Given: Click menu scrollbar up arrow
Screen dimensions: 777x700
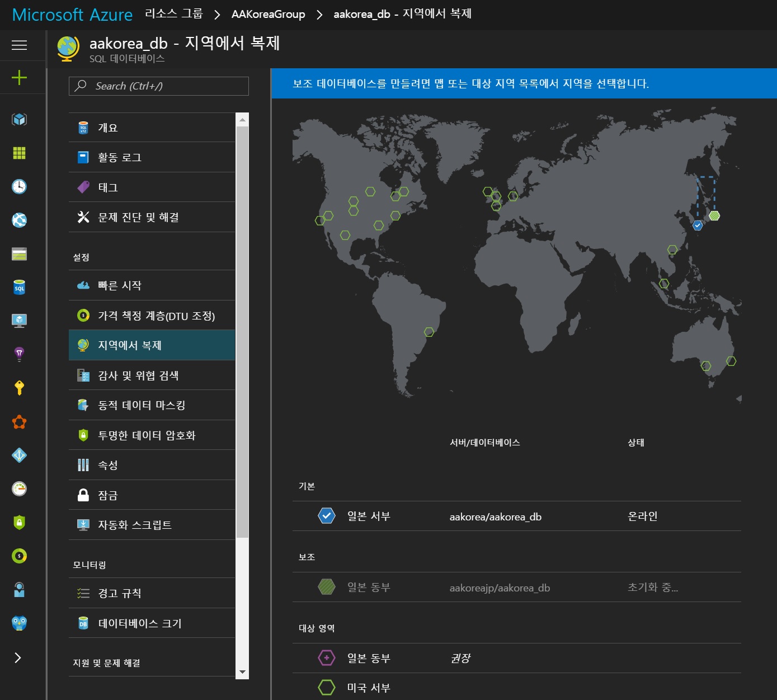Looking at the screenshot, I should tap(242, 119).
